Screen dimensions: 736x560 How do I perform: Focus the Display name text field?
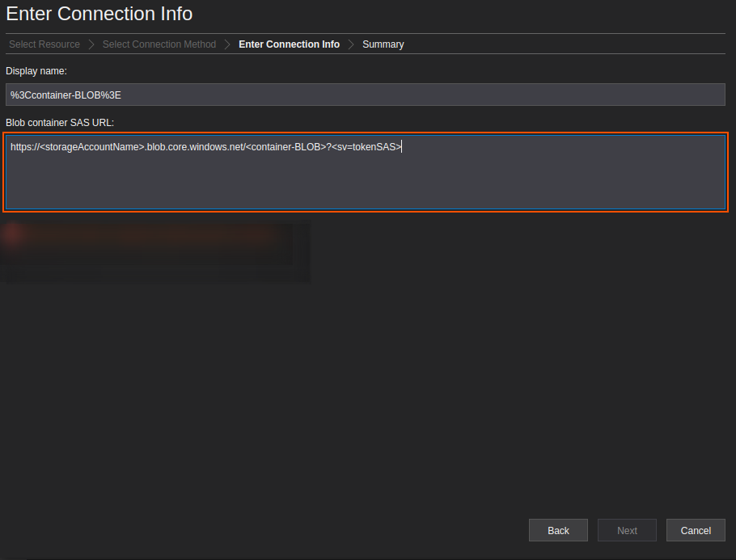(x=366, y=95)
